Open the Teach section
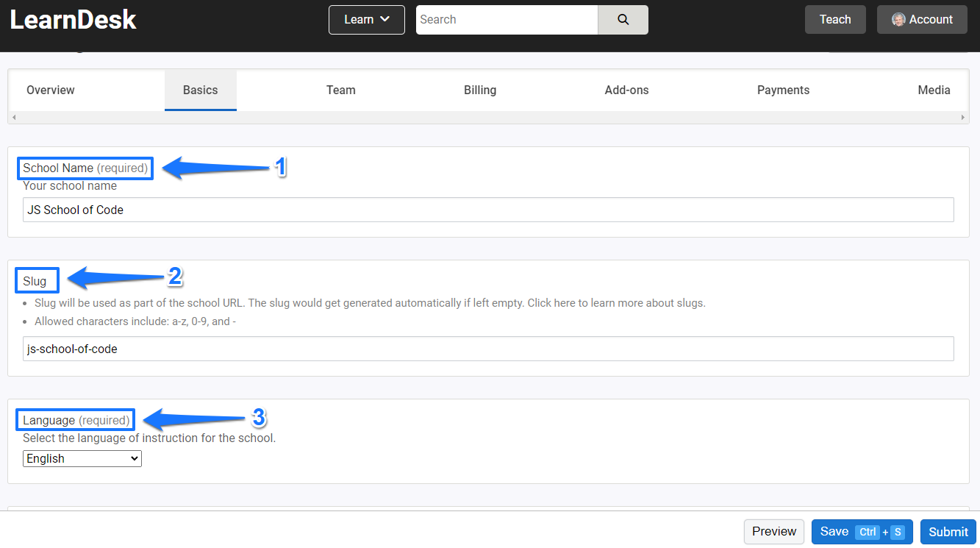Viewport: 980px width, 548px height. (x=835, y=20)
